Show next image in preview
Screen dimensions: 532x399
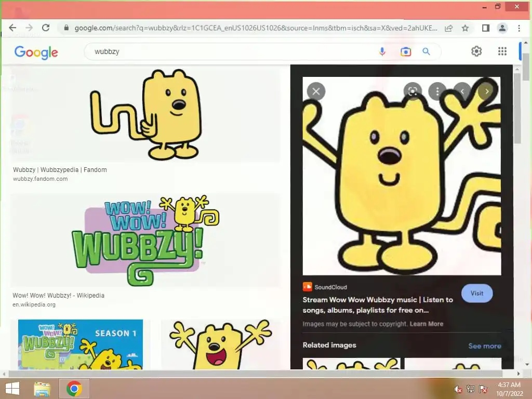click(x=487, y=91)
